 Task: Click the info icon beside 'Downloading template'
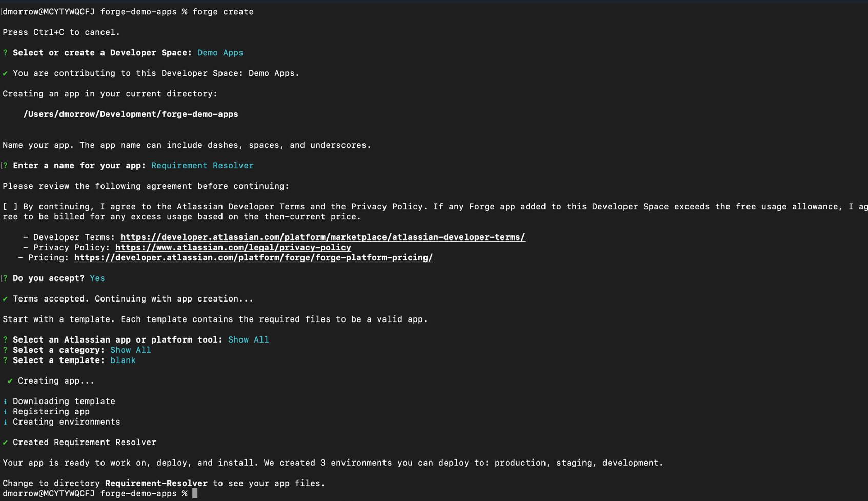point(5,401)
